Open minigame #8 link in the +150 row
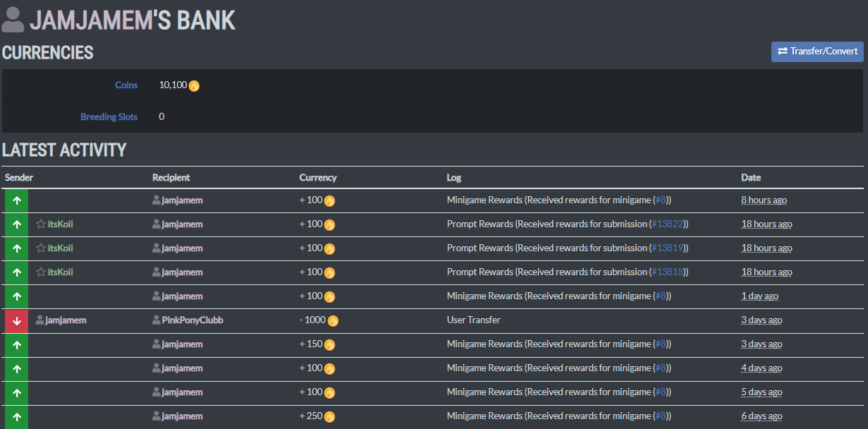Image resolution: width=868 pixels, height=429 pixels. 661,344
